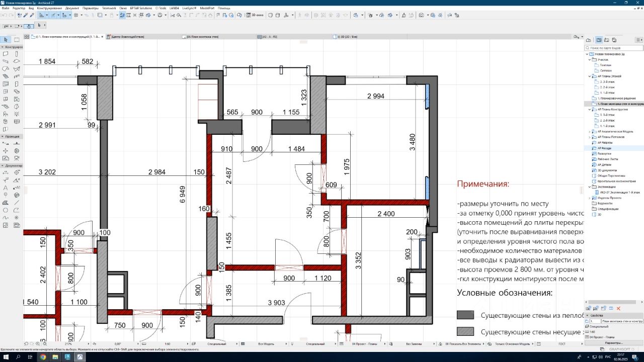Pick the Wall tool under Конструирование
Viewport: 644px width, 362px height.
tap(6, 53)
